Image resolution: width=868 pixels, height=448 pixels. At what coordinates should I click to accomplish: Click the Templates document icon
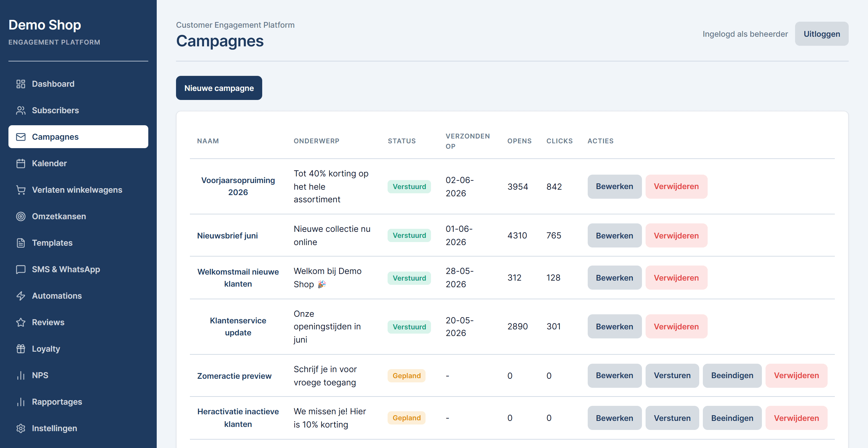click(21, 243)
